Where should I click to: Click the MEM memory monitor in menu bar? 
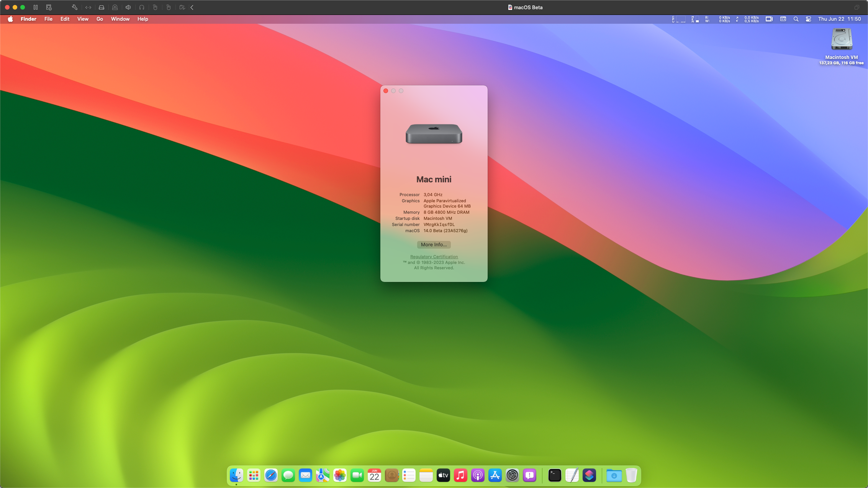pyautogui.click(x=695, y=19)
